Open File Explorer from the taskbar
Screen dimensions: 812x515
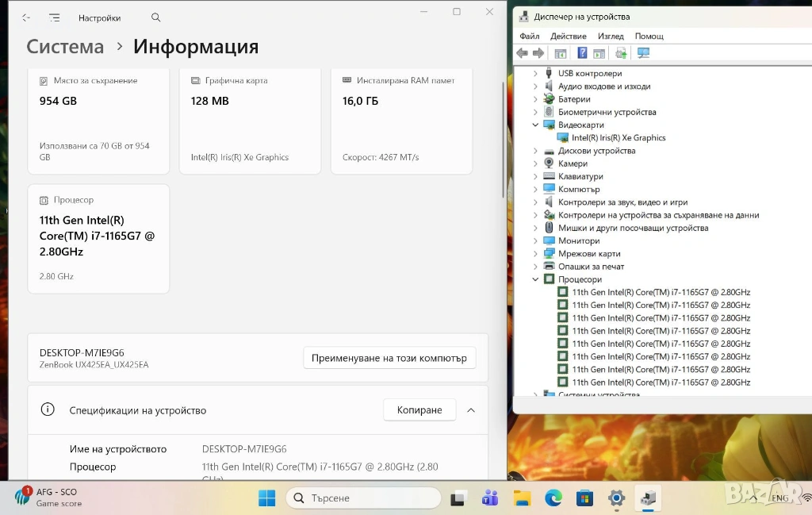click(x=522, y=498)
